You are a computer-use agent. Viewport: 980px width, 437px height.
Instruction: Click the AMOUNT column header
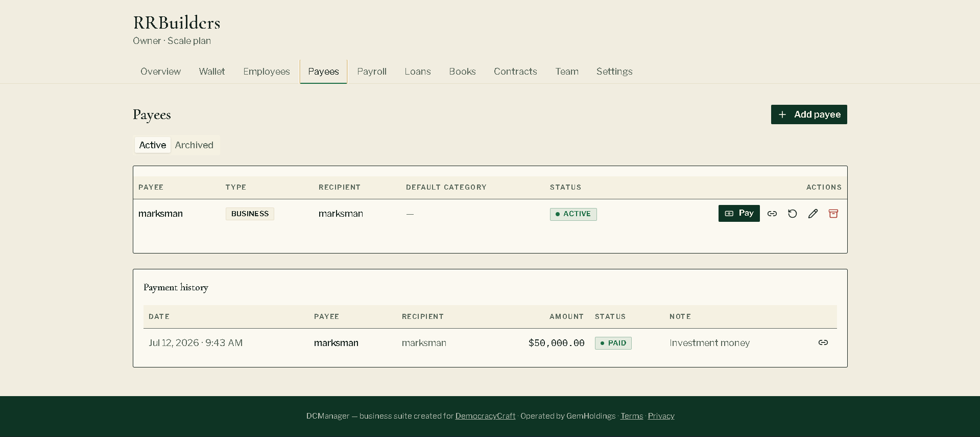point(566,316)
